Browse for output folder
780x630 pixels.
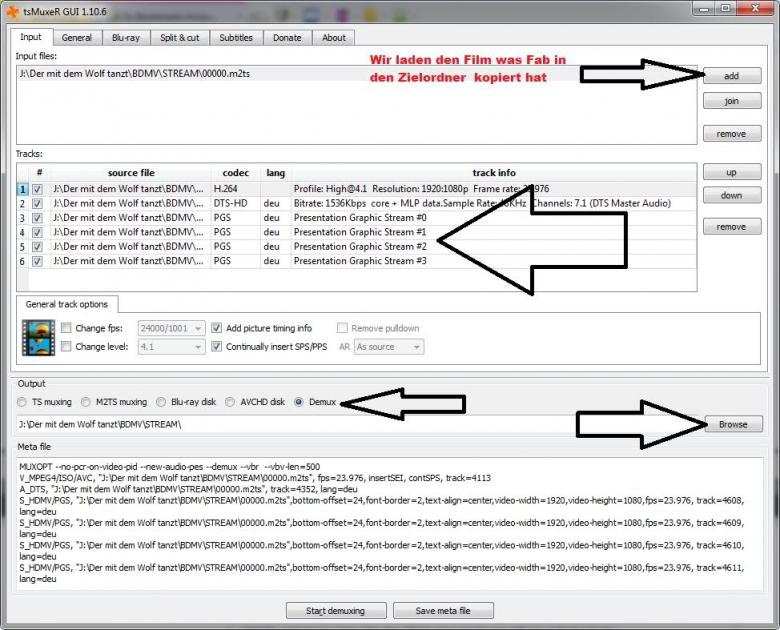pos(733,424)
